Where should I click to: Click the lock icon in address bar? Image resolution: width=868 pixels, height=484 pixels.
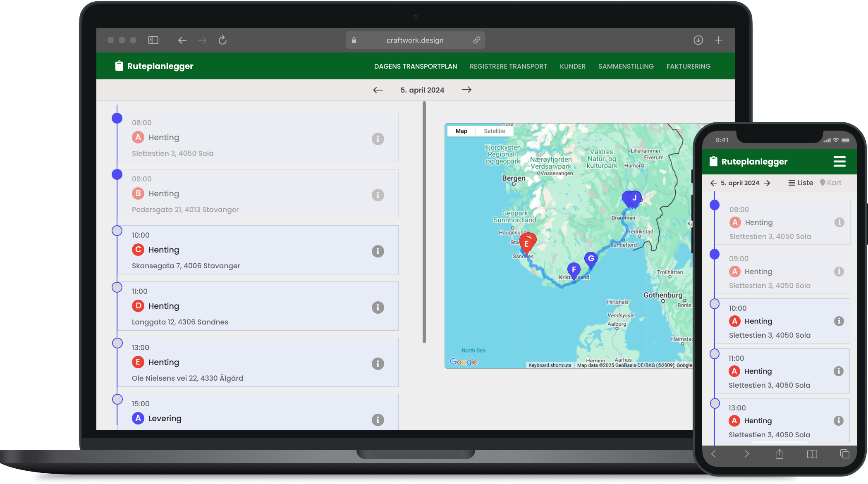click(354, 40)
